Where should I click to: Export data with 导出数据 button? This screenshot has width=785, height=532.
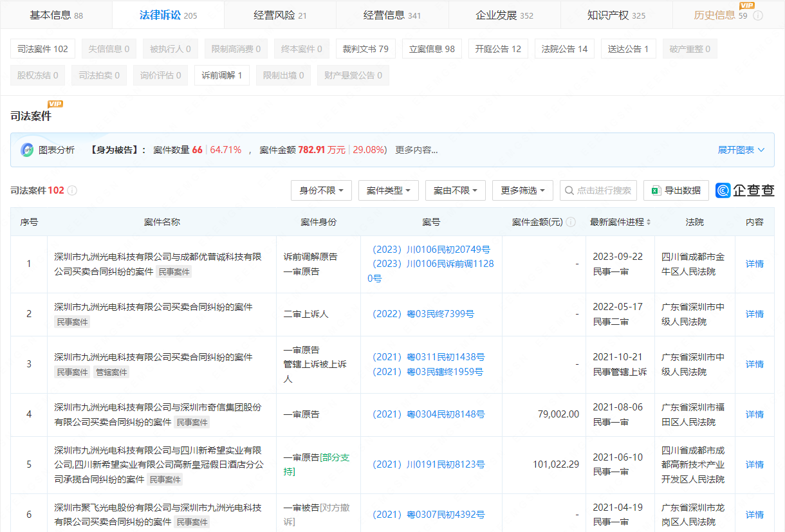click(x=676, y=190)
